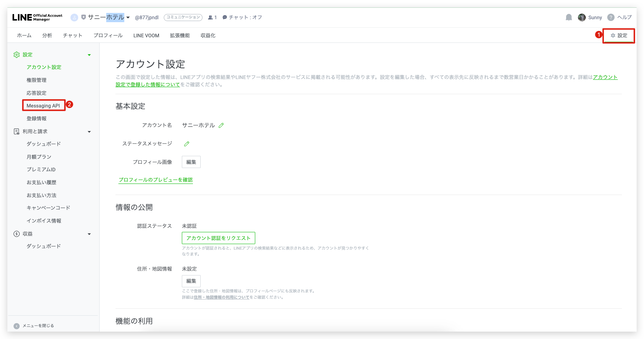Open 権限管理 in the sidebar

[37, 80]
